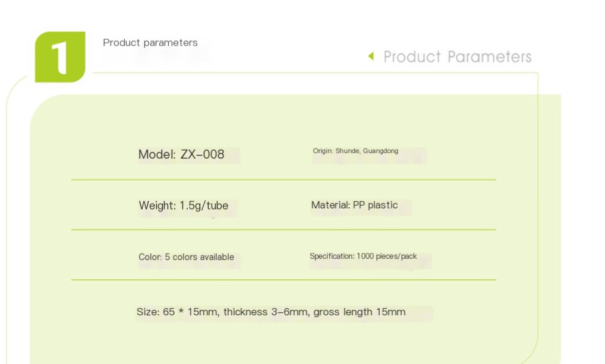Click the '5 colors available' text
This screenshot has height=364, width=605.
pyautogui.click(x=199, y=257)
